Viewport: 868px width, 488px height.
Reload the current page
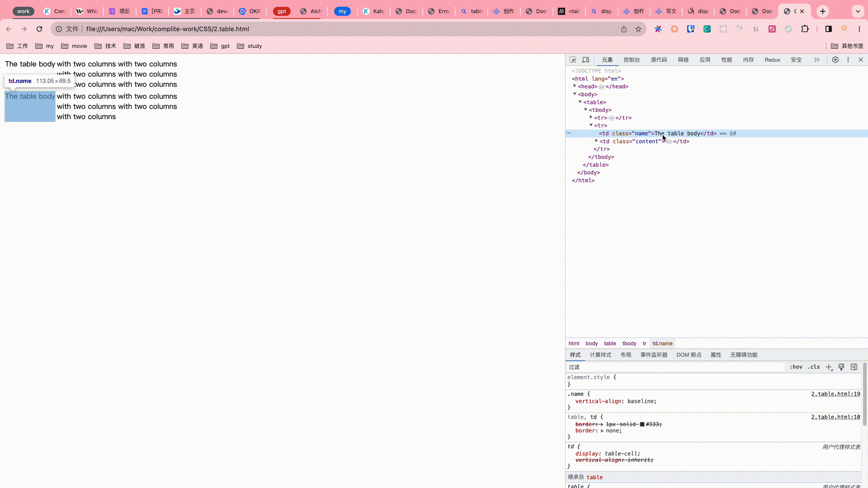(39, 29)
